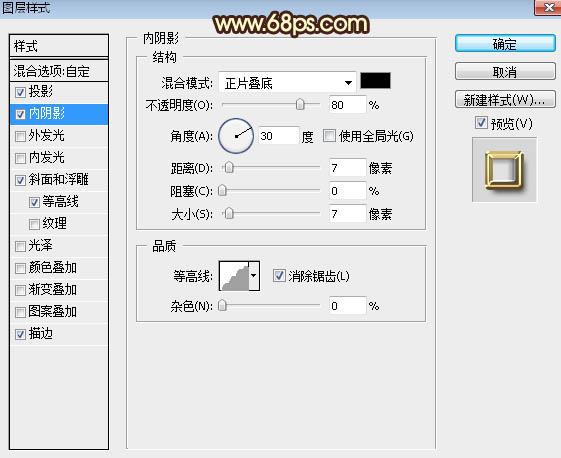Open the sidebar 等高线 sub-item

[x=59, y=202]
